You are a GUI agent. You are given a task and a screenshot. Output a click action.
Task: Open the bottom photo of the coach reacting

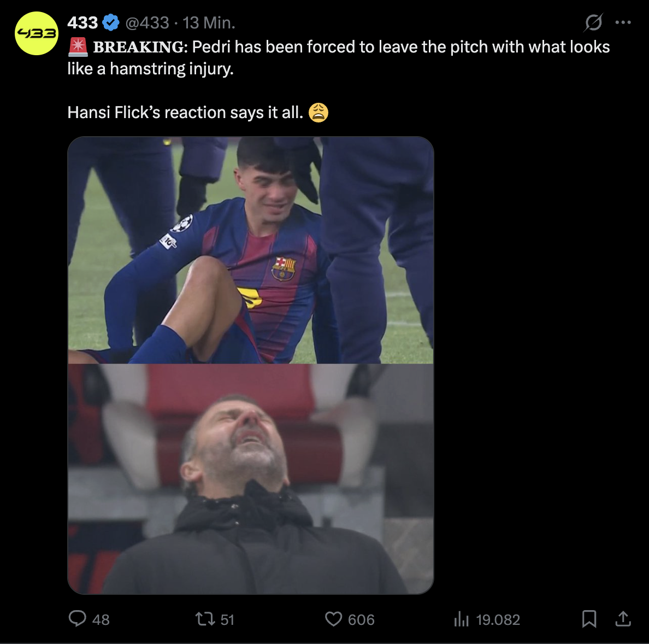[x=250, y=479]
